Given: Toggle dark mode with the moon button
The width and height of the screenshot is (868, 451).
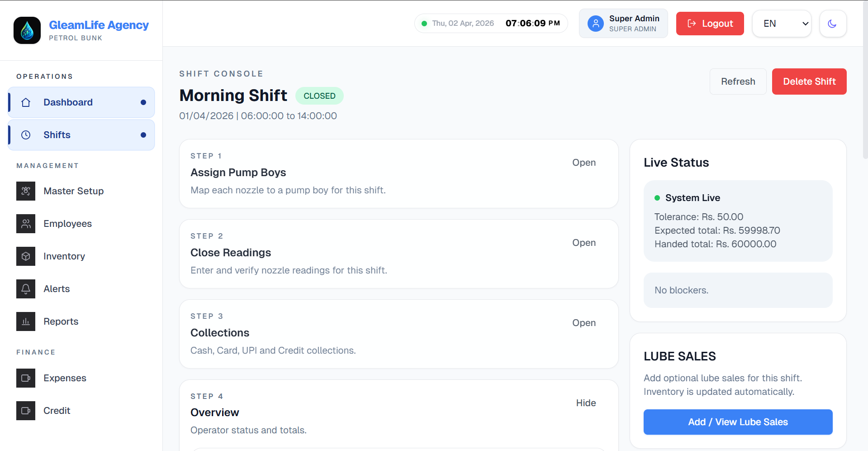Looking at the screenshot, I should 832,24.
